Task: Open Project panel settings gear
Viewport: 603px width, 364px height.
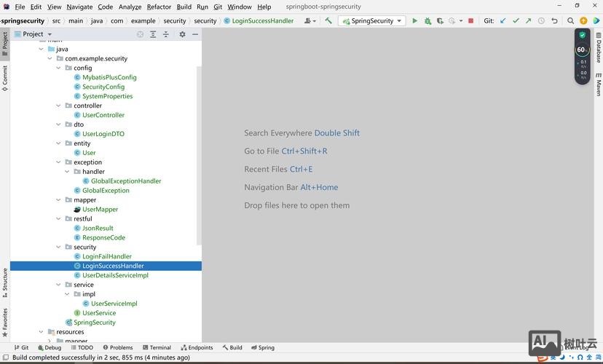Action: click(182, 34)
